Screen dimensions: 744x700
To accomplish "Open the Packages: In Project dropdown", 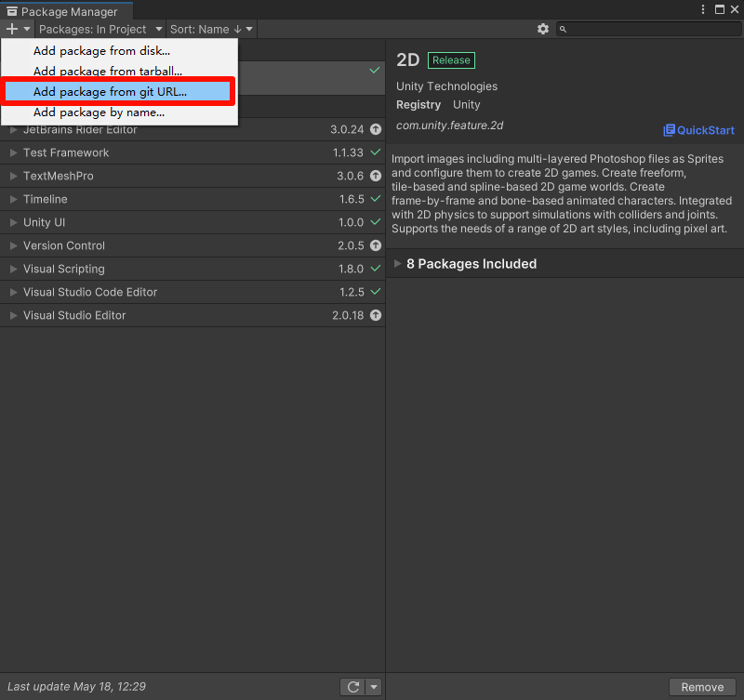I will click(x=100, y=29).
